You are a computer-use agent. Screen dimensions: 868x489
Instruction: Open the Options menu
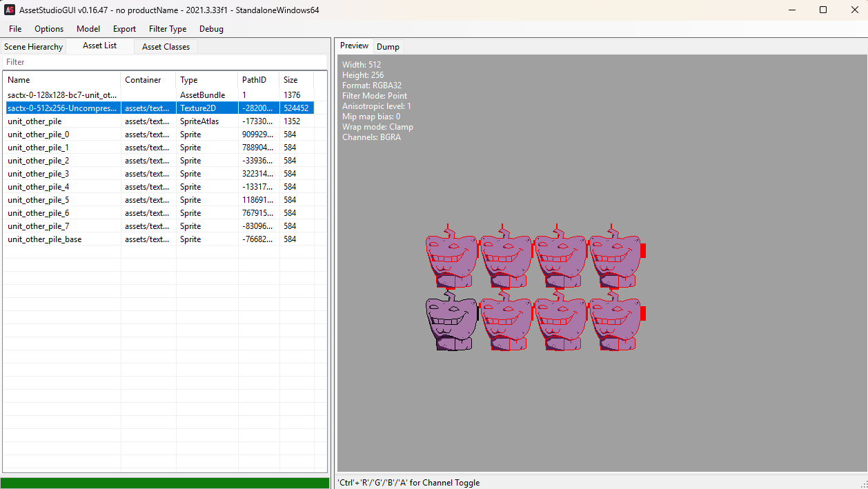[49, 29]
